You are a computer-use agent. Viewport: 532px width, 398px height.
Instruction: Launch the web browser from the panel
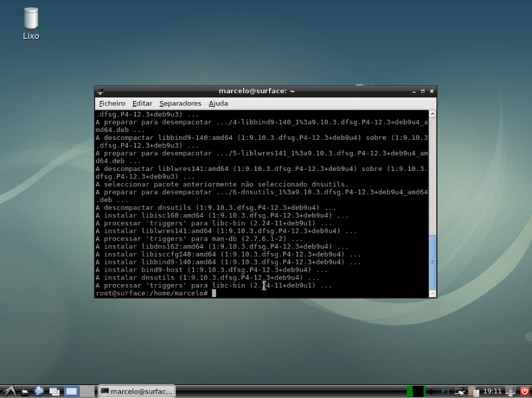39,391
